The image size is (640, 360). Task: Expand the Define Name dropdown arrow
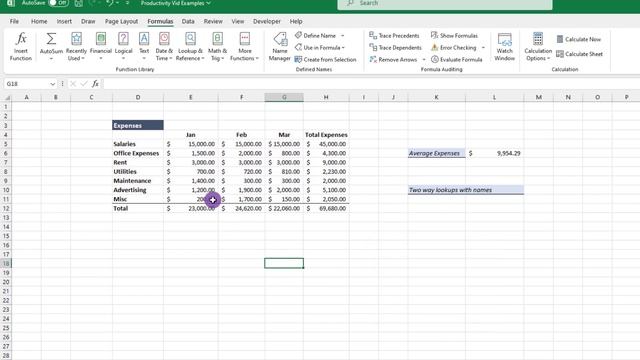342,36
